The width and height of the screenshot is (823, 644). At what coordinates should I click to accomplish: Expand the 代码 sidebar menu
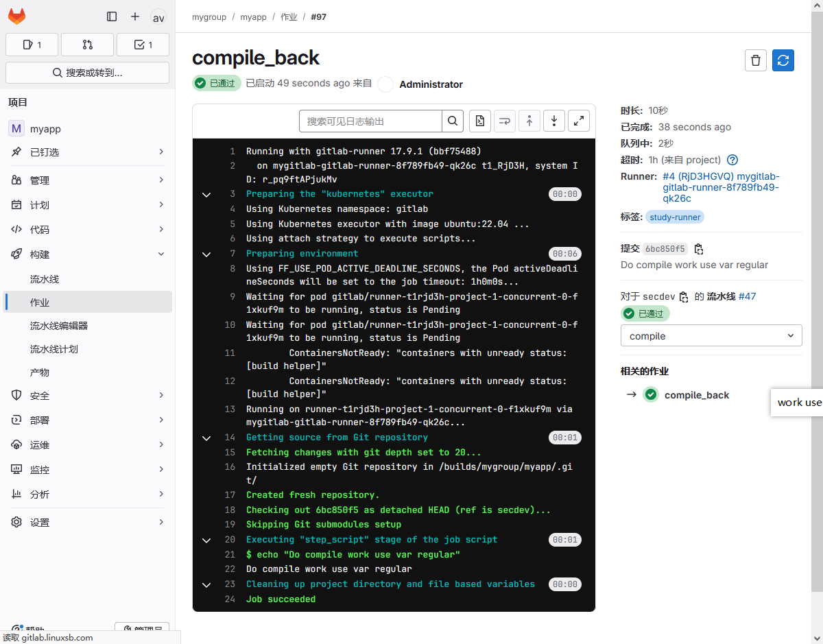click(87, 230)
